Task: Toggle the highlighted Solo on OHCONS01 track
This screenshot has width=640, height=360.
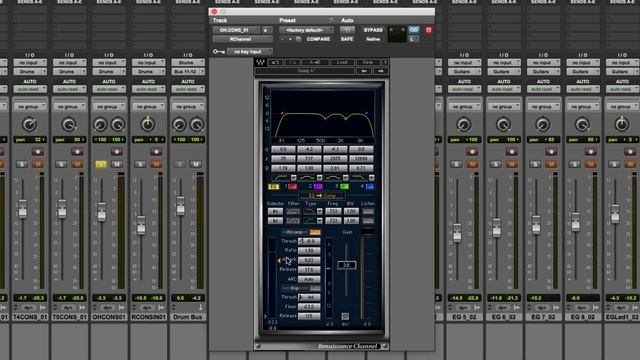Action: (x=101, y=164)
